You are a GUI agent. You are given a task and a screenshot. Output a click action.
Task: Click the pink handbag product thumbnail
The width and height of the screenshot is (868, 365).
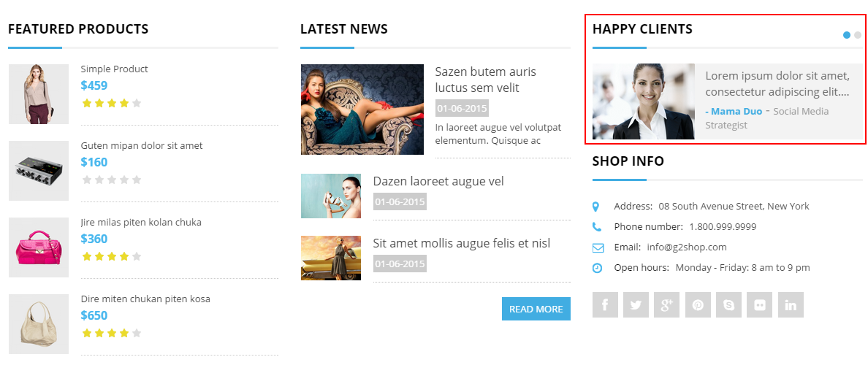(x=39, y=247)
